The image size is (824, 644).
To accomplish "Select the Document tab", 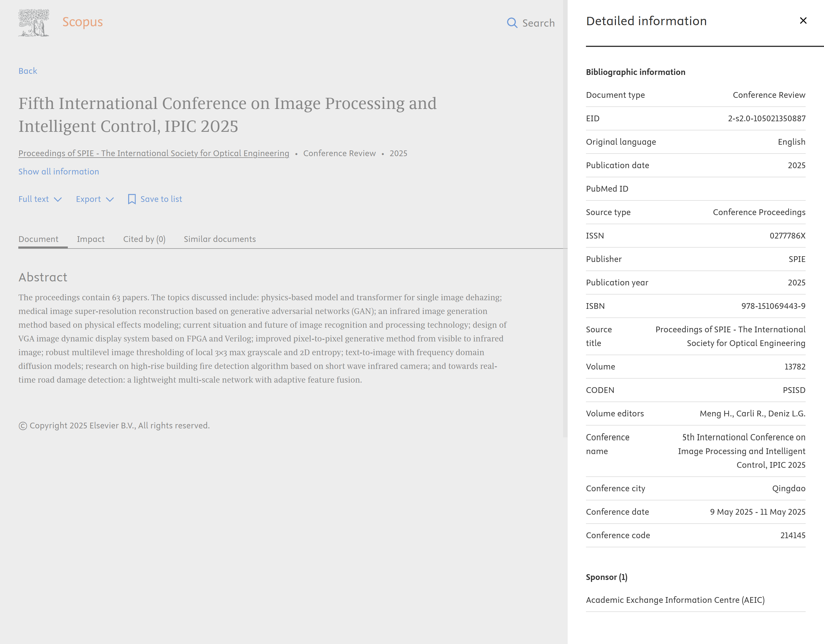I will (x=39, y=239).
